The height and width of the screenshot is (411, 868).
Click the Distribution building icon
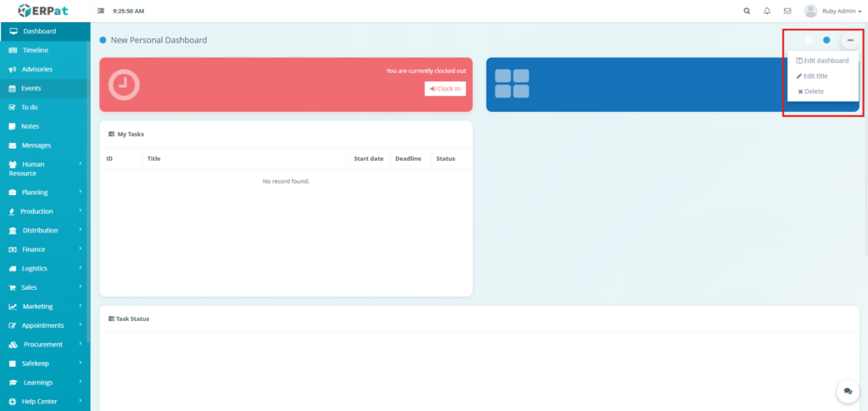coord(14,230)
